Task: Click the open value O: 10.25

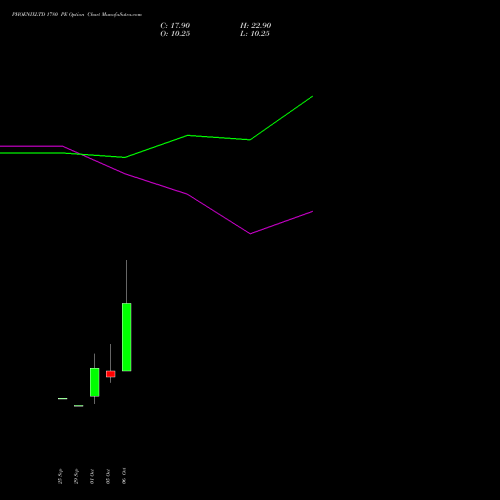Action: point(175,34)
